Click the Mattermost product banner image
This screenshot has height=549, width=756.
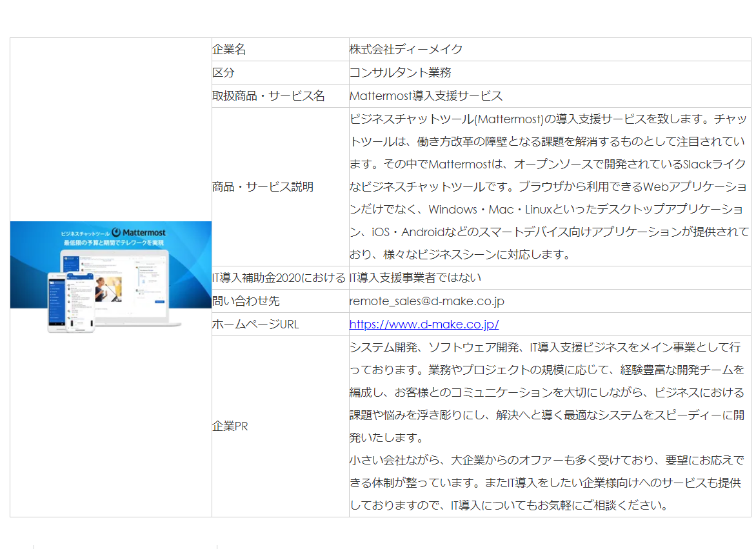(x=111, y=277)
